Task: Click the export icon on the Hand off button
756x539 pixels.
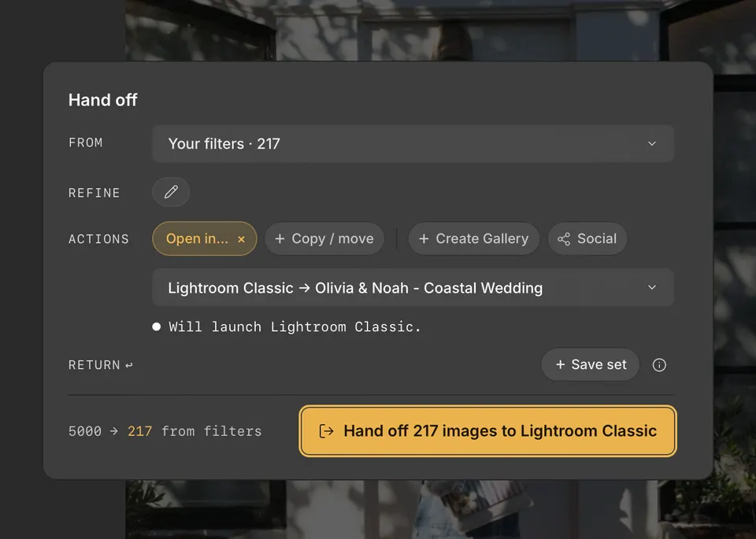Action: [x=326, y=431]
